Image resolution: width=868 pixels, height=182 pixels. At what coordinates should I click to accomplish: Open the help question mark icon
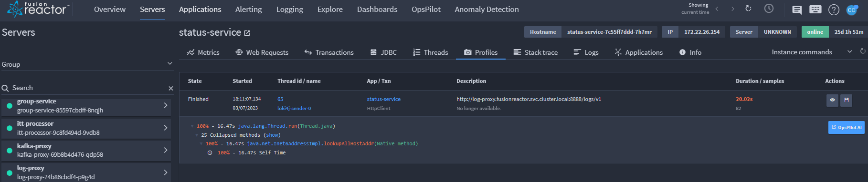click(x=834, y=10)
